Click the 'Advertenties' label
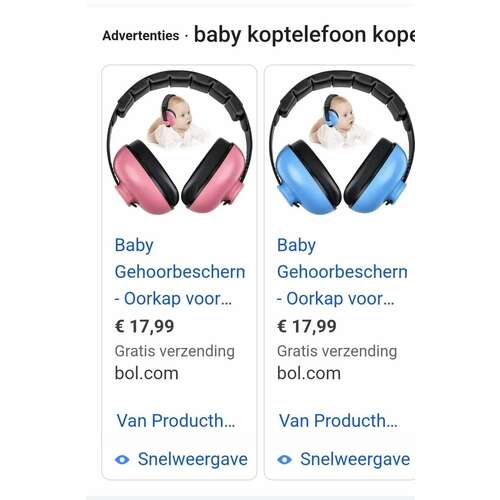Screen dimensions: 500x500 (141, 36)
